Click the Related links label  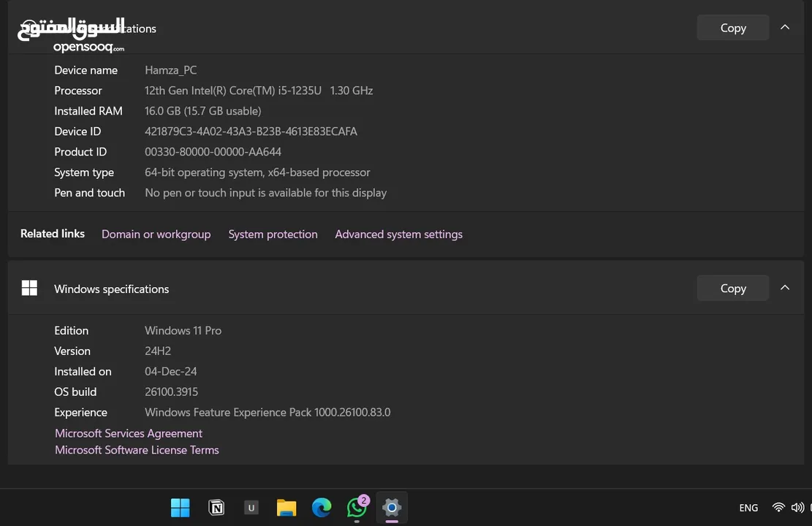(53, 234)
